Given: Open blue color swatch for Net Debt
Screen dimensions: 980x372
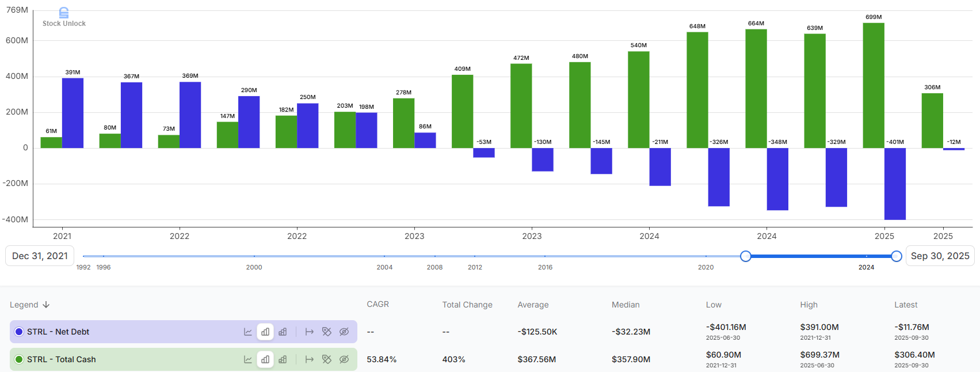Looking at the screenshot, I should coord(19,332).
